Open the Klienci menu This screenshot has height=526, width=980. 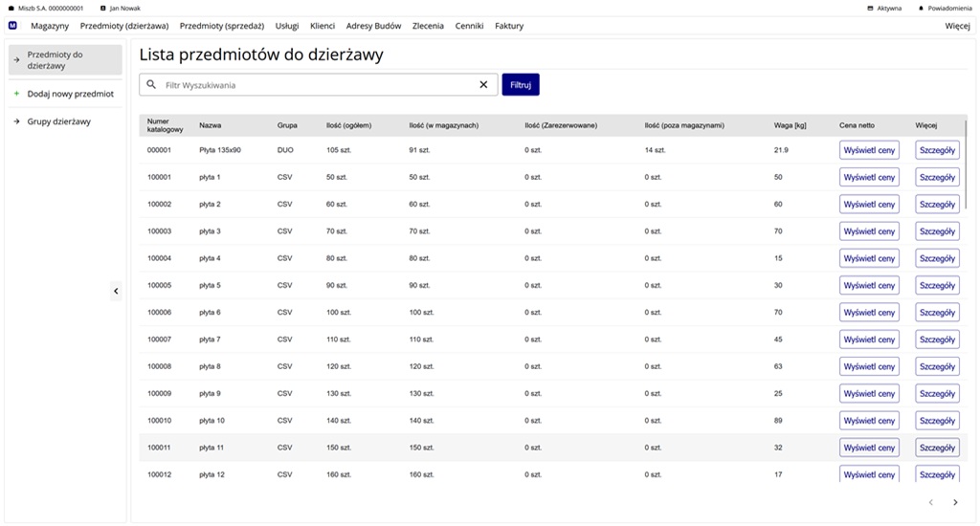pyautogui.click(x=323, y=26)
